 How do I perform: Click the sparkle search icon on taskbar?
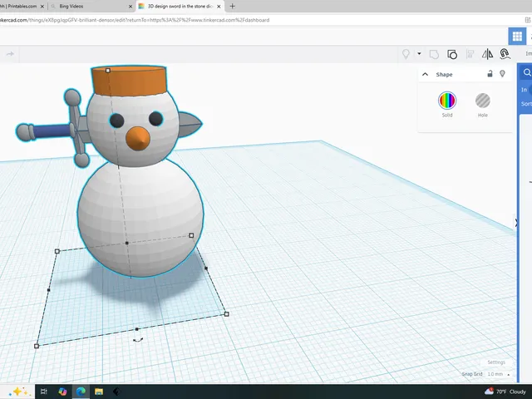[x=20, y=392]
